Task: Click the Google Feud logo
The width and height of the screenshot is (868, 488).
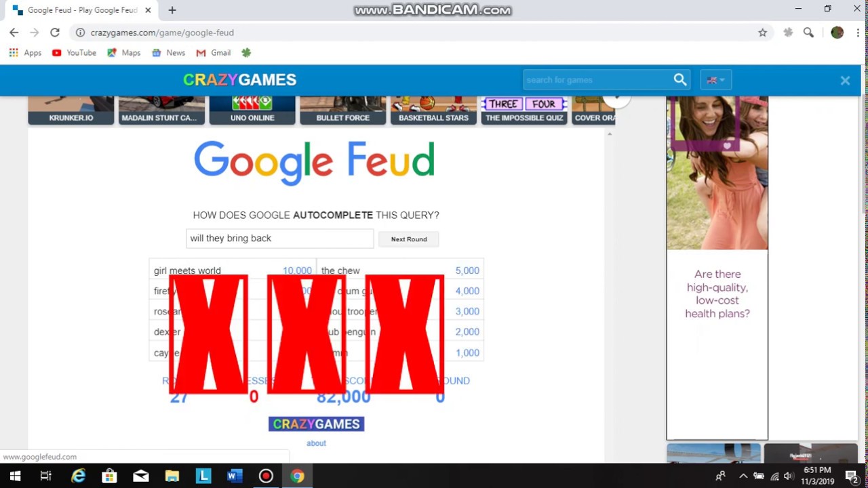Action: pos(314,163)
